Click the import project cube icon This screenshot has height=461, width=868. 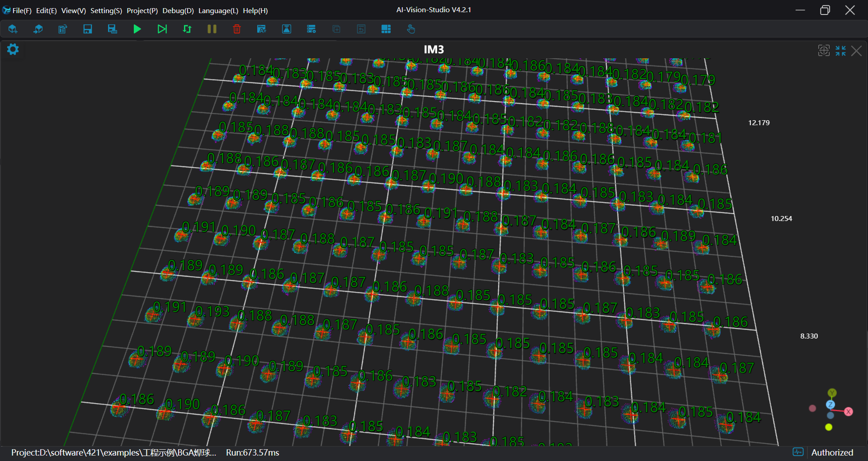click(38, 29)
